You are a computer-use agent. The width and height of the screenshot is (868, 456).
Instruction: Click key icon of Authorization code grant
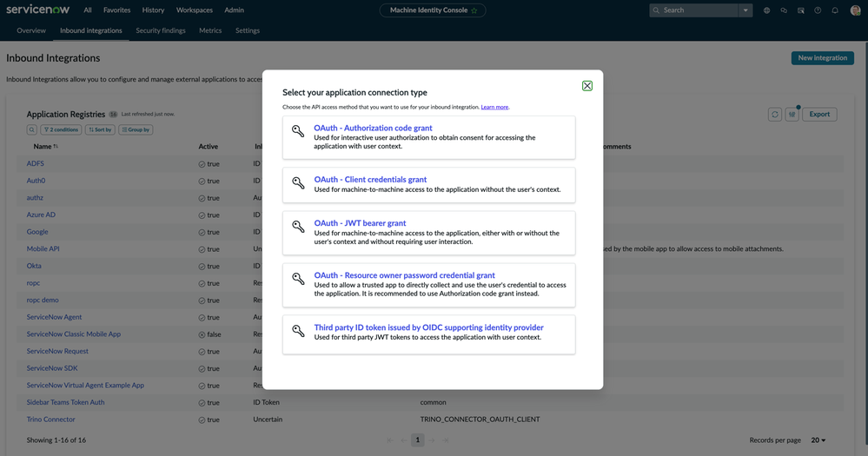[x=298, y=130]
